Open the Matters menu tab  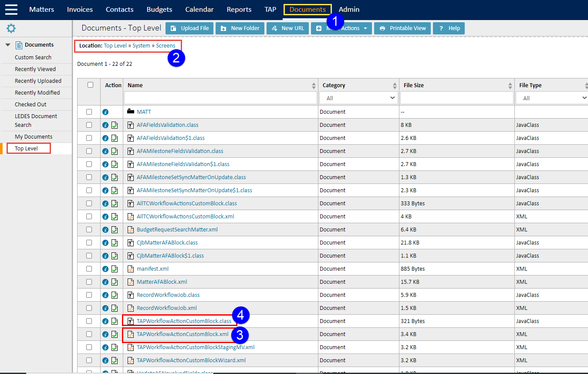point(42,9)
